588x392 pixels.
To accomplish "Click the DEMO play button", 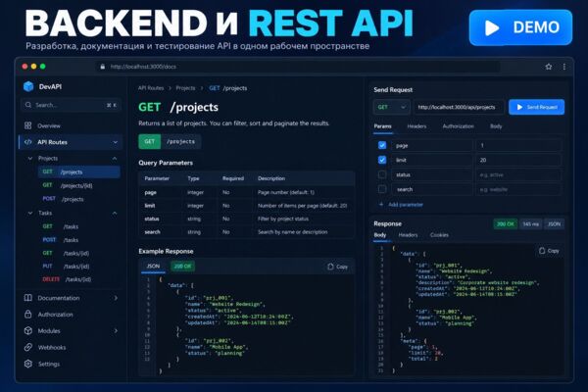I will (x=520, y=27).
